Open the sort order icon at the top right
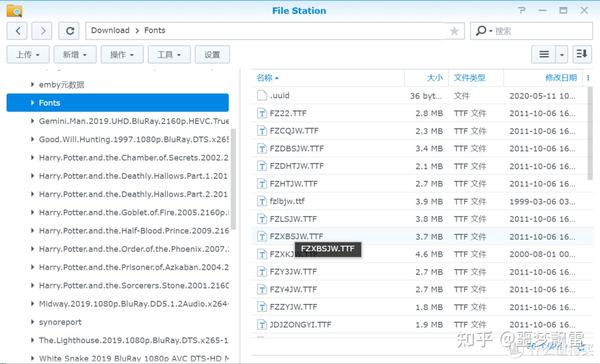This screenshot has width=600, height=364. (x=582, y=54)
